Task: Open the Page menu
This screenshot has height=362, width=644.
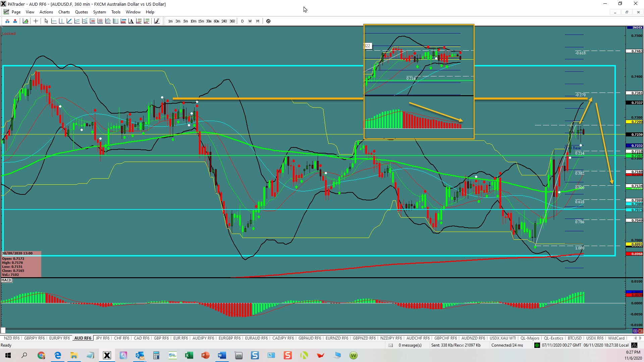Action: point(16,12)
